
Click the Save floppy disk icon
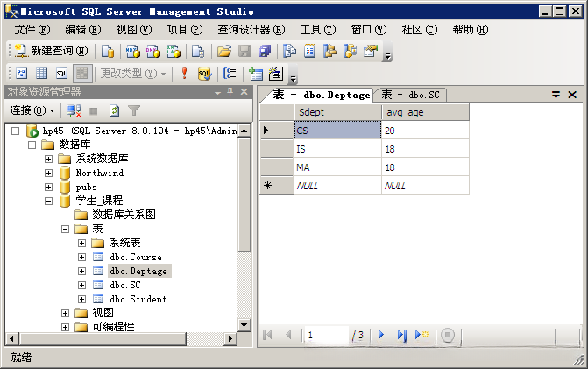click(x=244, y=51)
